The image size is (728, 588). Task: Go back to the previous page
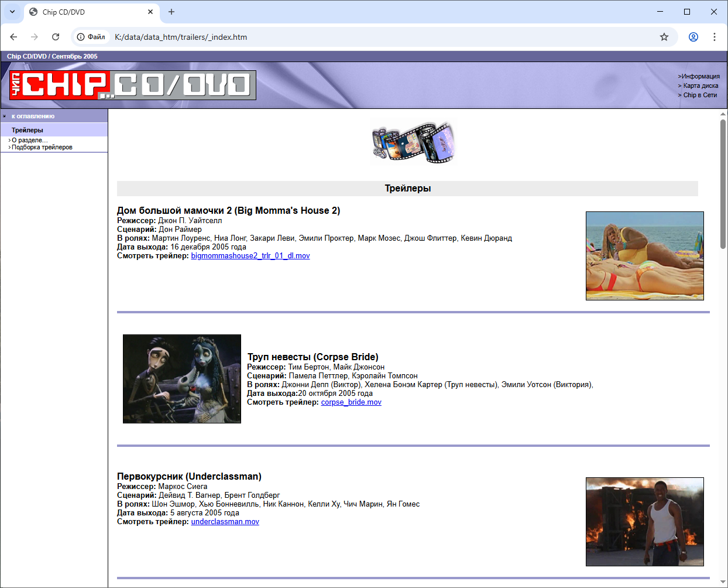click(x=13, y=37)
